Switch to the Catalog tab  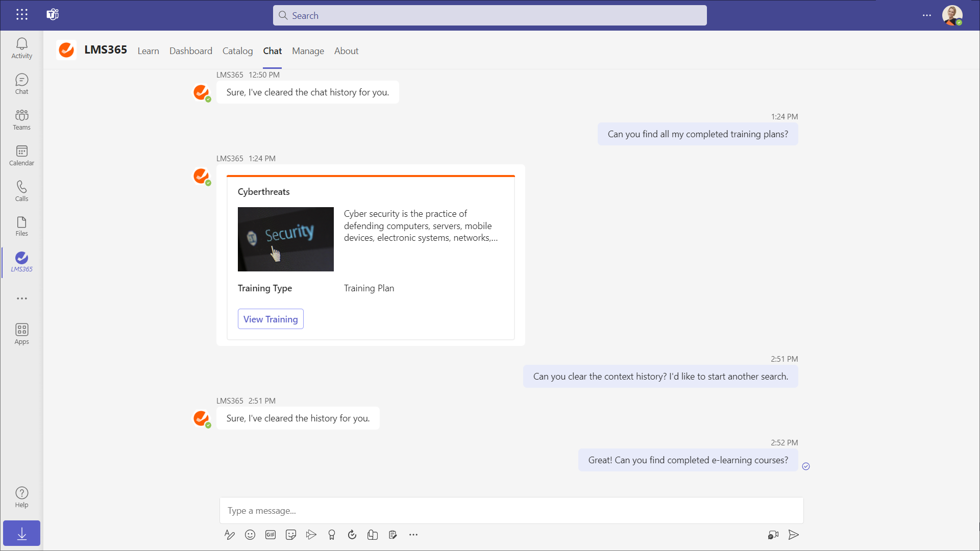pos(237,51)
